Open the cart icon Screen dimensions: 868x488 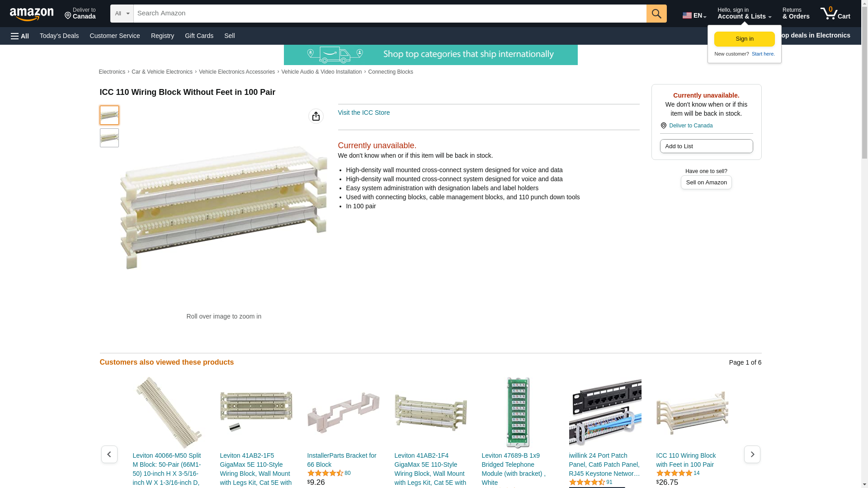[x=835, y=13]
